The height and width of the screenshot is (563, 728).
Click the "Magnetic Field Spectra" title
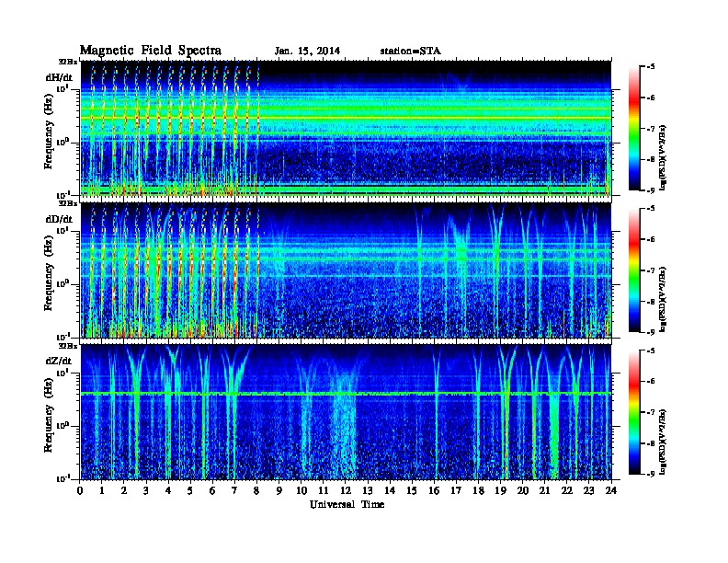coord(151,51)
